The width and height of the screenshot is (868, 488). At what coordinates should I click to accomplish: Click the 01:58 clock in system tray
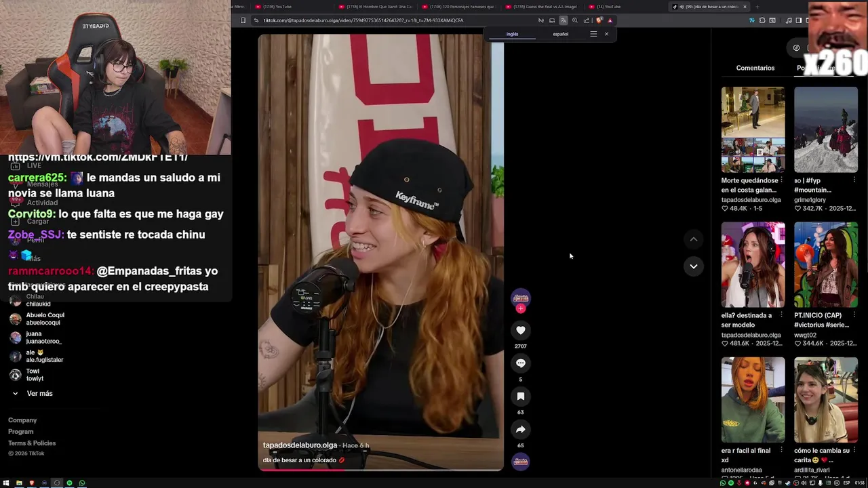click(x=859, y=483)
